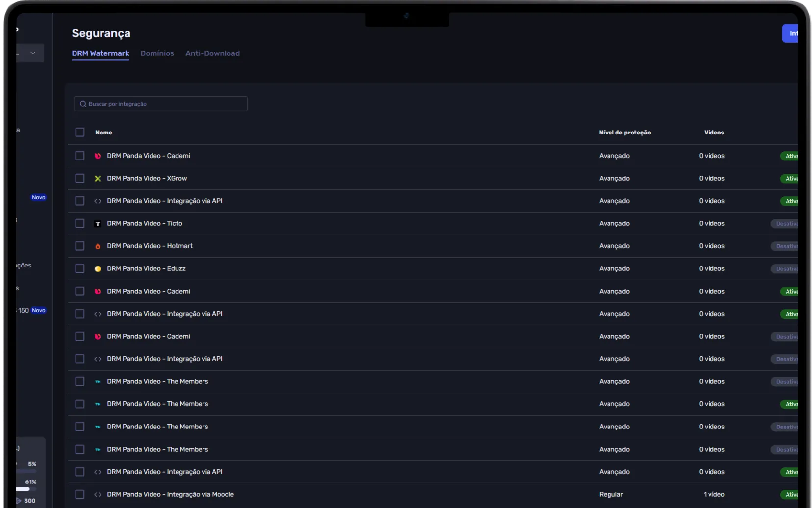Image resolution: width=812 pixels, height=508 pixels.
Task: Click the Desativado badge on the Eduzz row
Action: [785, 269]
